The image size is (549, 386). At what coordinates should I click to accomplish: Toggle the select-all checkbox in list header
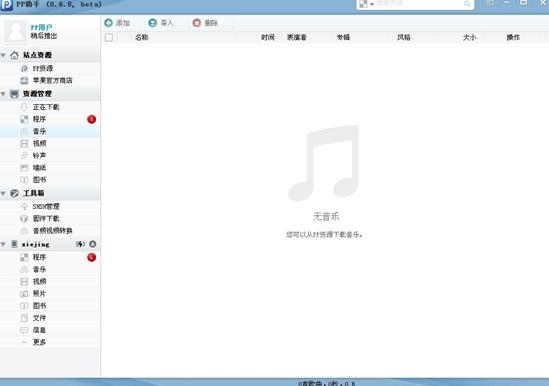coord(109,37)
